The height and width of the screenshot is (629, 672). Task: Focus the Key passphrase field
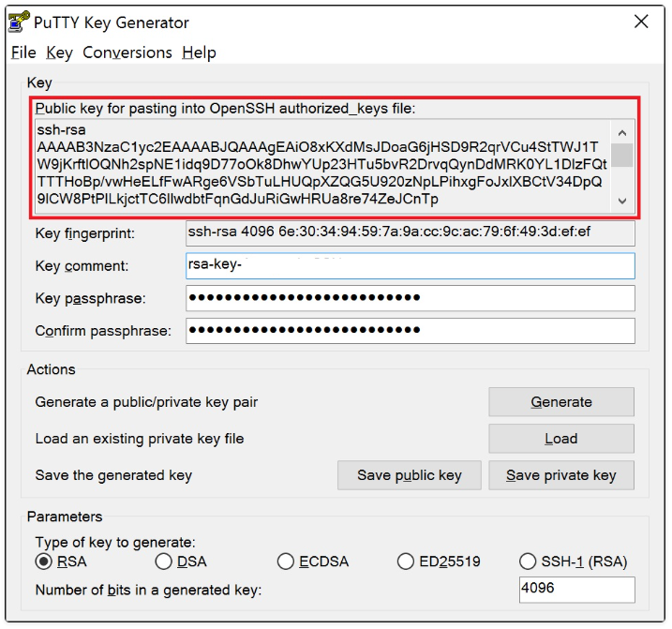pyautogui.click(x=411, y=299)
